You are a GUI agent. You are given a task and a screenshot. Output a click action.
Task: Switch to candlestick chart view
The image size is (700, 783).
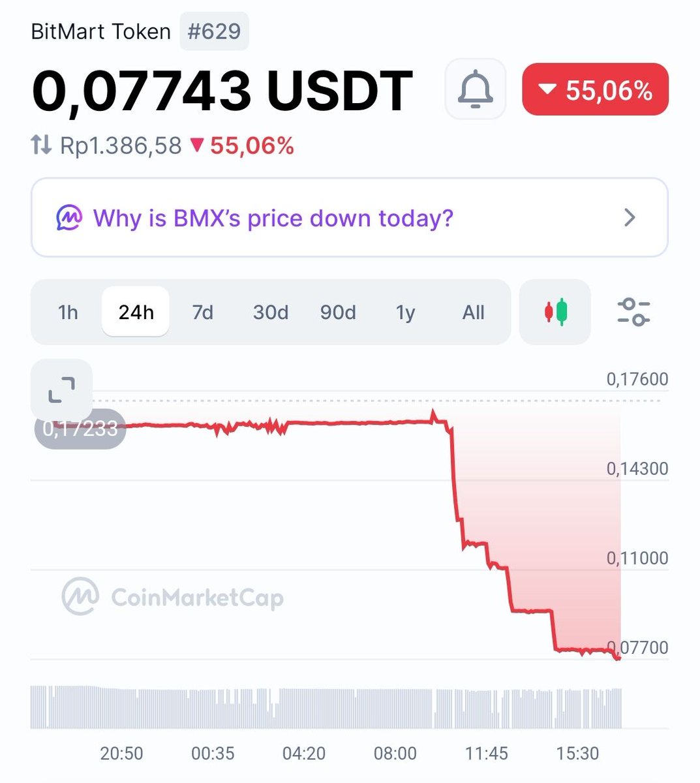555,312
